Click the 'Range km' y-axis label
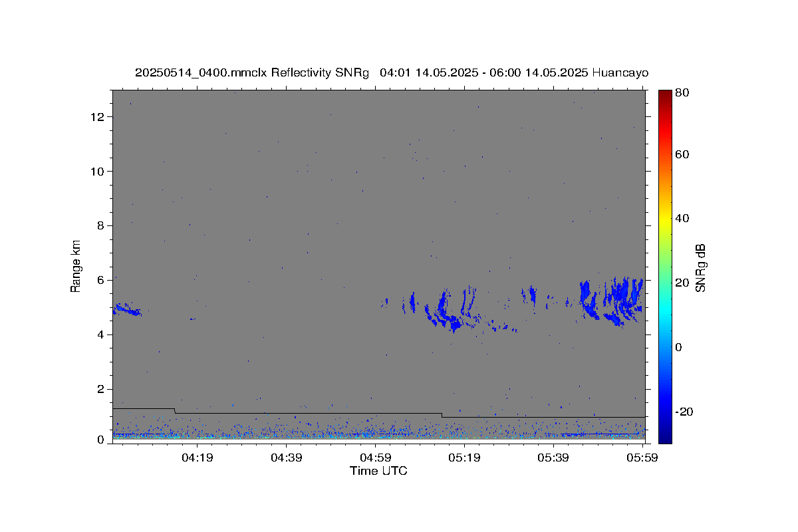Viewport: 798px width, 532px height. (76, 266)
